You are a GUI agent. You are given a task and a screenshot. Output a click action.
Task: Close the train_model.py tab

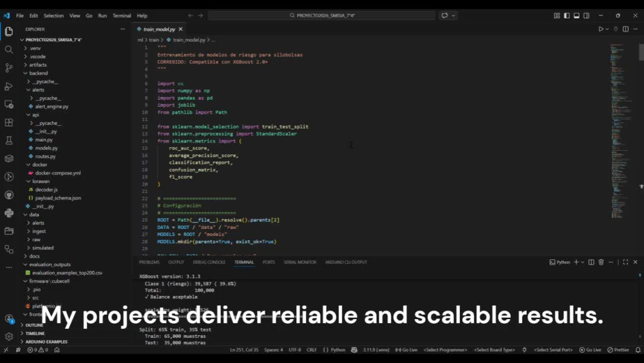pos(180,29)
